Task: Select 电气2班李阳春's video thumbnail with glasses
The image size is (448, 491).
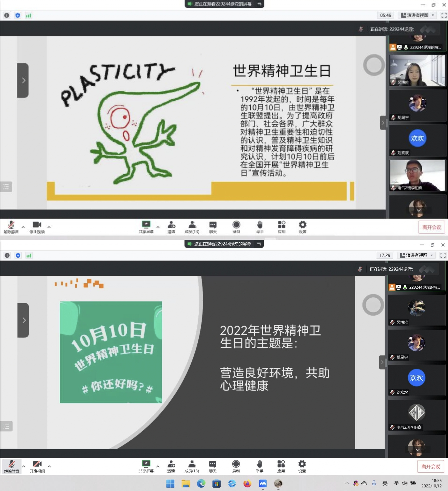Action: 417,176
